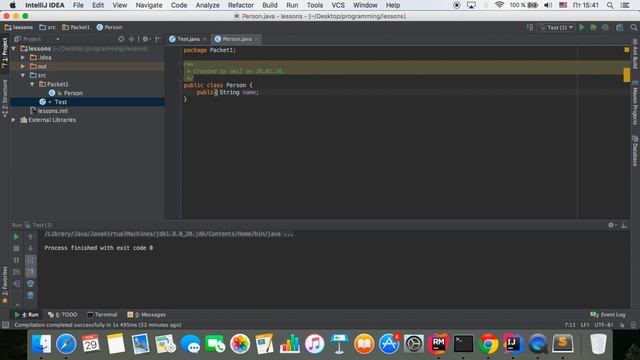Clear all Run console output with trash icon
Viewport: 640px width, 360px height.
(x=30, y=295)
